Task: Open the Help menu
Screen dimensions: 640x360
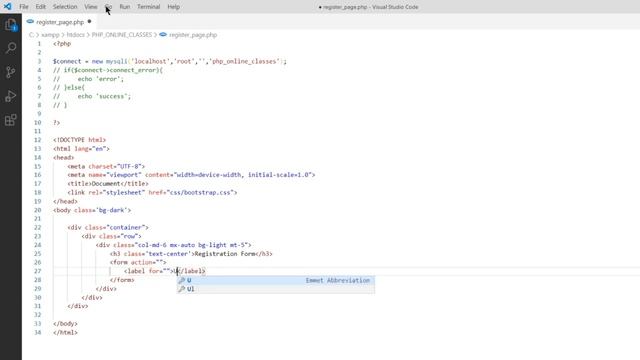Action: [x=173, y=7]
